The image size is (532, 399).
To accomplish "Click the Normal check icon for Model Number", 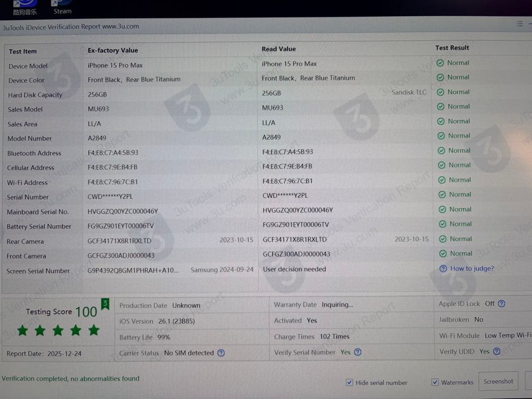I will 441,136.
